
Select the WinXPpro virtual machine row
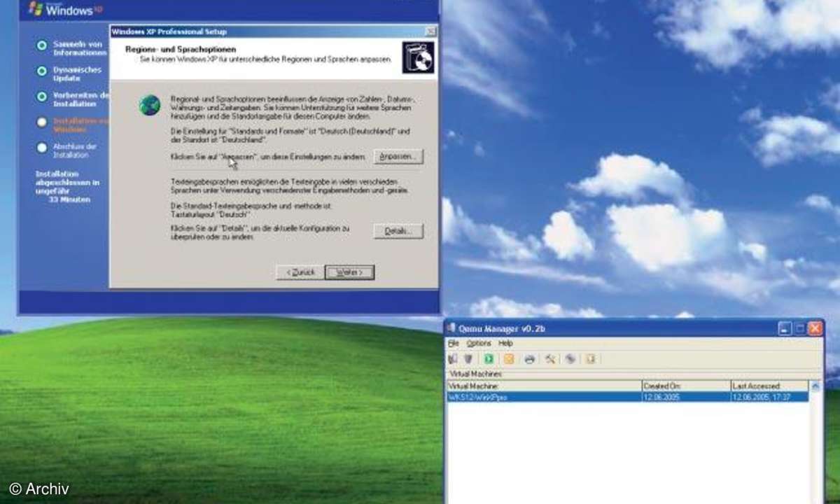627,397
